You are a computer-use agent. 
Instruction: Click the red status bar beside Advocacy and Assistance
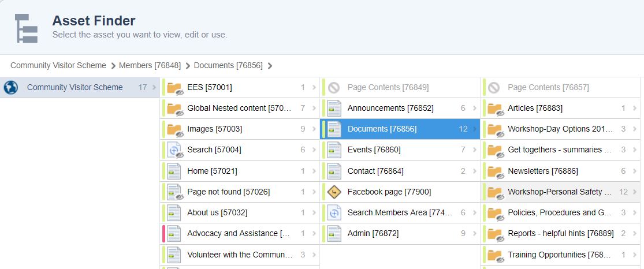(x=164, y=234)
